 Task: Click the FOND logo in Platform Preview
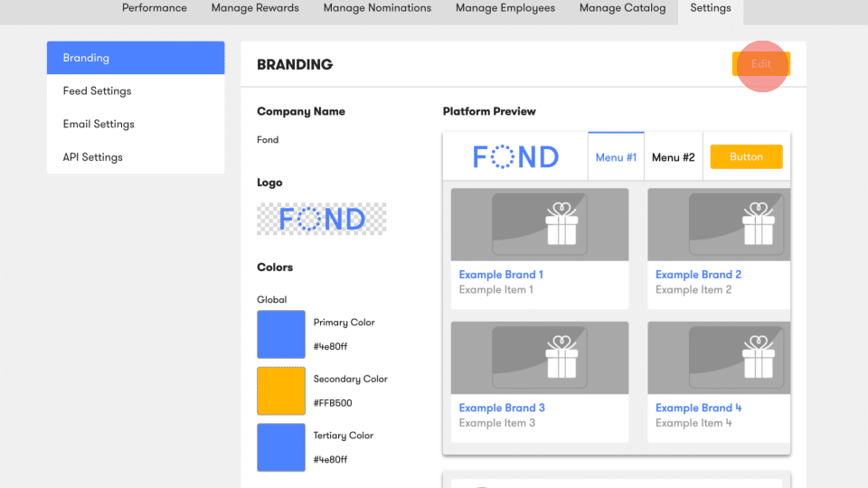pyautogui.click(x=516, y=156)
